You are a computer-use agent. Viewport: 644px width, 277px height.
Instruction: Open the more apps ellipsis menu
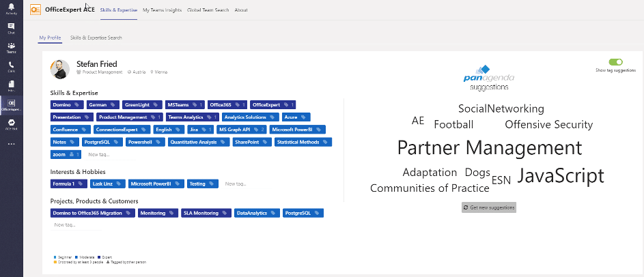[11, 144]
